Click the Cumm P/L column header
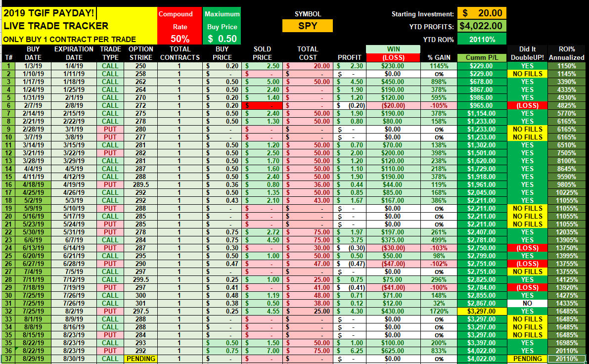Image resolution: width=589 pixels, height=364 pixels. tap(481, 57)
